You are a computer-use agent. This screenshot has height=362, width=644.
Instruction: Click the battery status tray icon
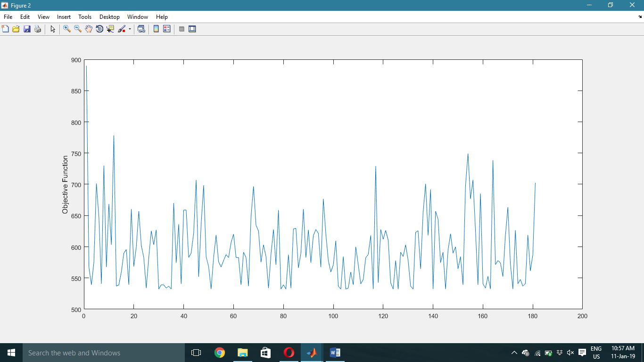point(548,353)
